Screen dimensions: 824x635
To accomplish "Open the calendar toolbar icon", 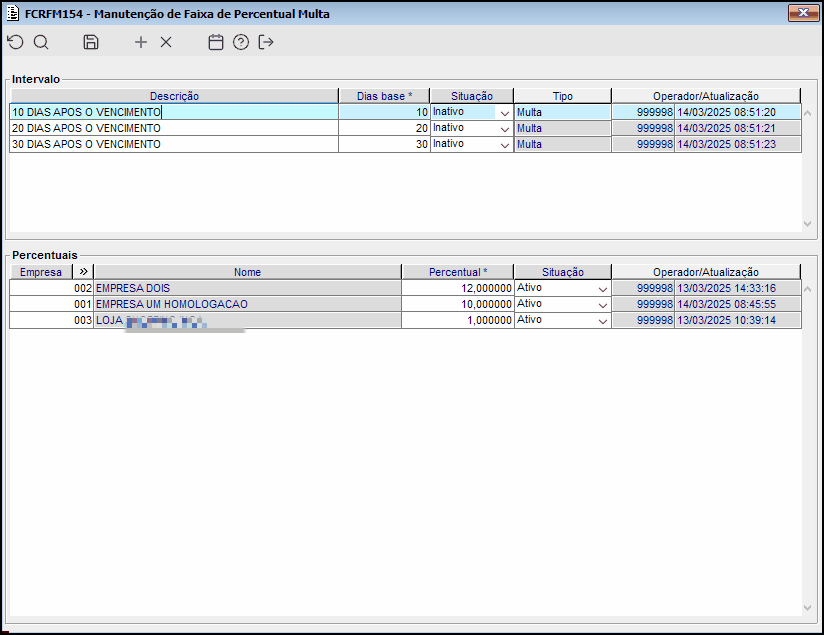I will (216, 42).
